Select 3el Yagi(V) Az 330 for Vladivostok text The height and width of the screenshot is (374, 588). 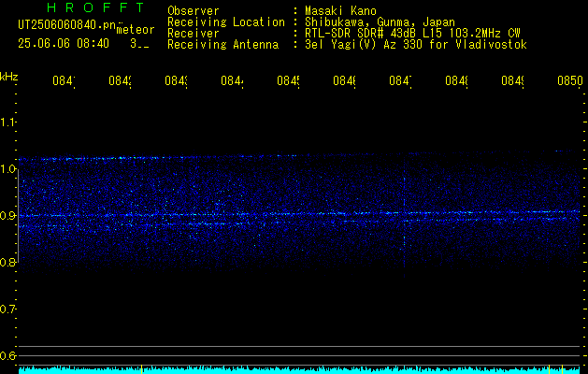point(416,45)
